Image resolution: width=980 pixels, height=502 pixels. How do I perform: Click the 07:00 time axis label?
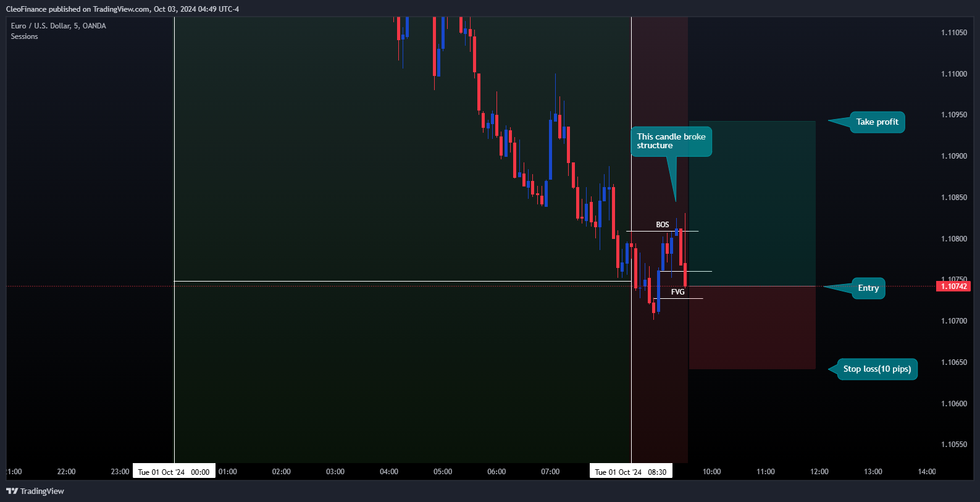click(x=550, y=472)
